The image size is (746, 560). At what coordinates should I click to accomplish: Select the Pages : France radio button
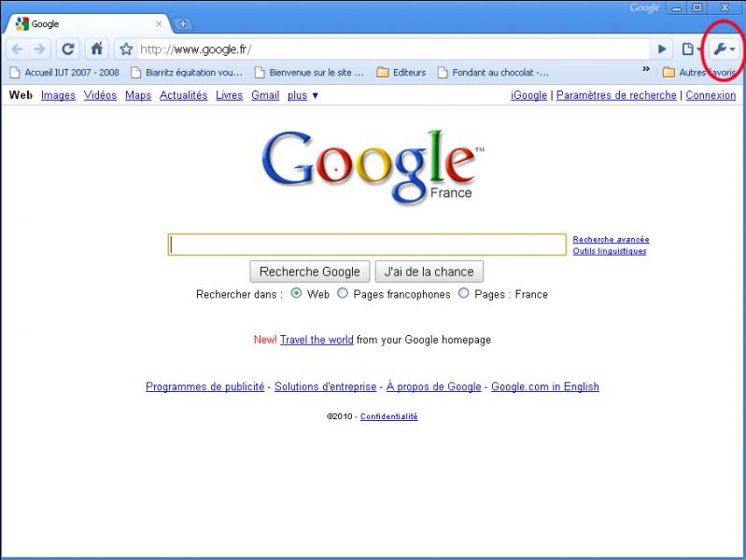point(463,293)
